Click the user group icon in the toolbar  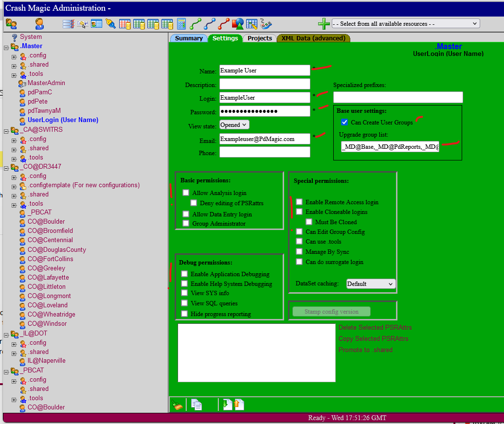click(11, 24)
